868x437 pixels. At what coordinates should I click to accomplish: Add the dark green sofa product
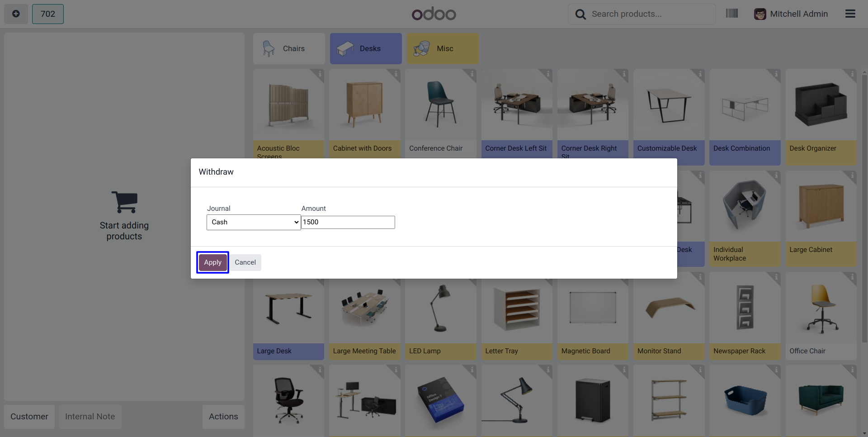point(821,401)
